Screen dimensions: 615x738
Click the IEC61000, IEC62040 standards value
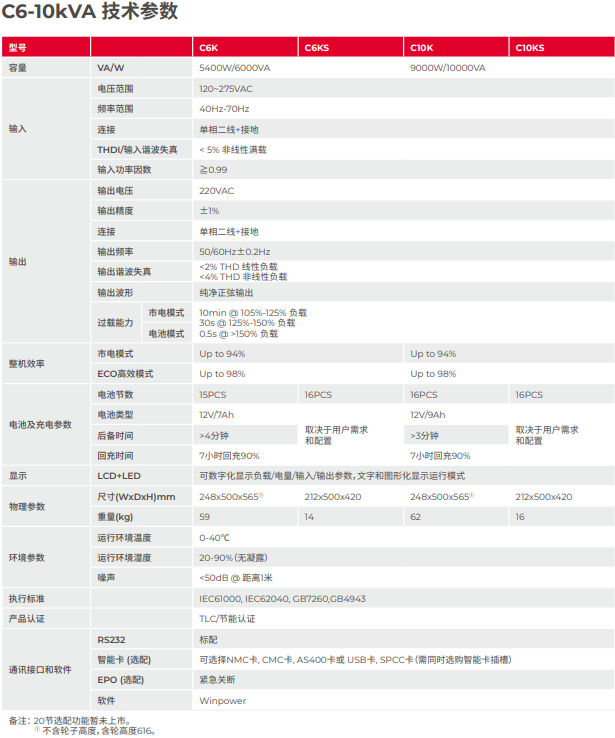pyautogui.click(x=282, y=599)
